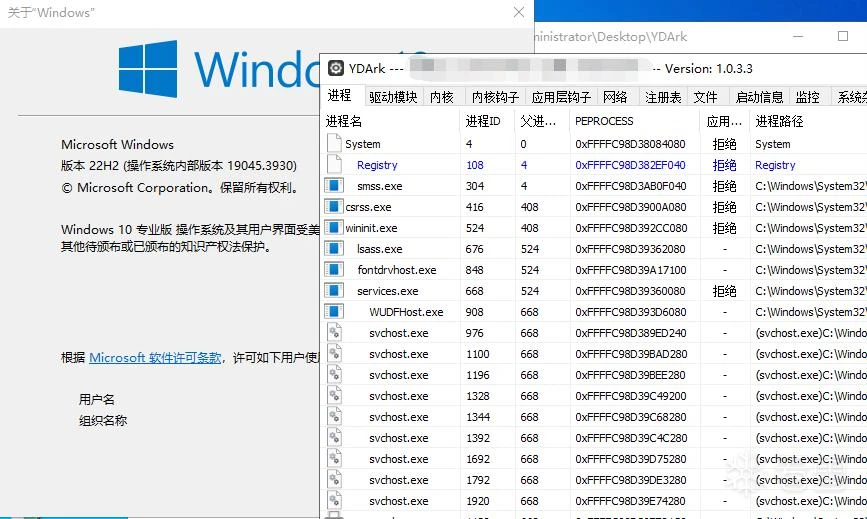The height and width of the screenshot is (519, 867).
Task: Click PEPROCESS value 0xFFFFC98D38084080
Action: (x=630, y=144)
